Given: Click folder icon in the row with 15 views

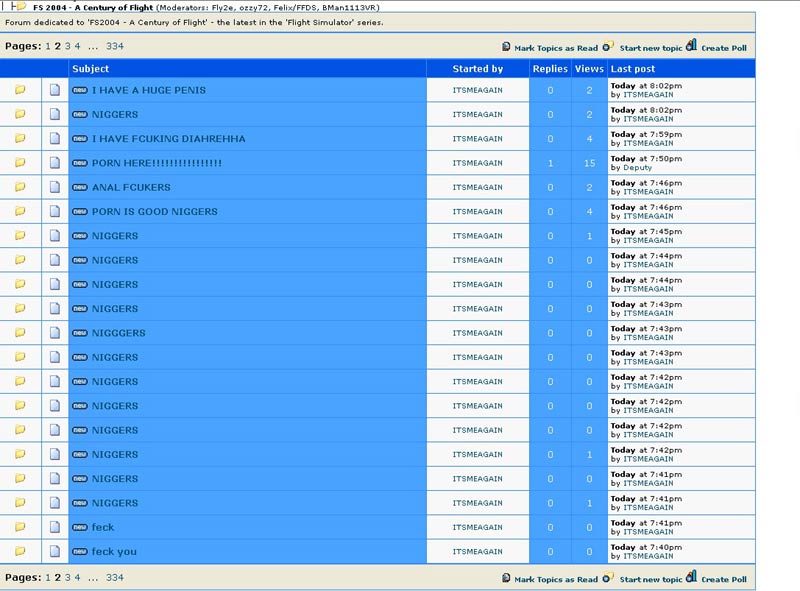Looking at the screenshot, I should [20, 163].
